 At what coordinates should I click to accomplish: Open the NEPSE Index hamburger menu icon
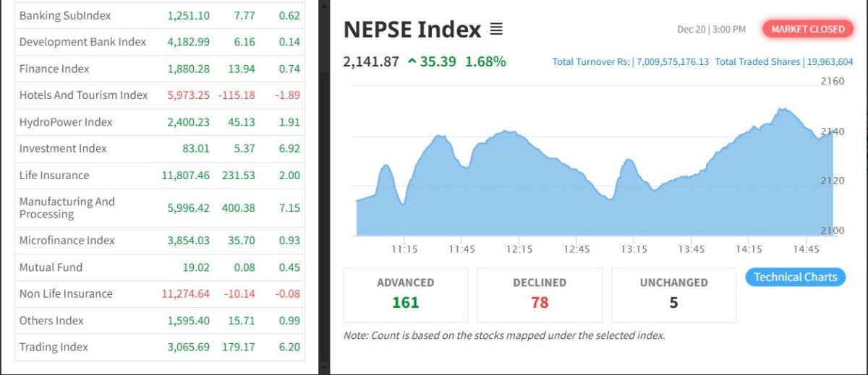coord(496,30)
